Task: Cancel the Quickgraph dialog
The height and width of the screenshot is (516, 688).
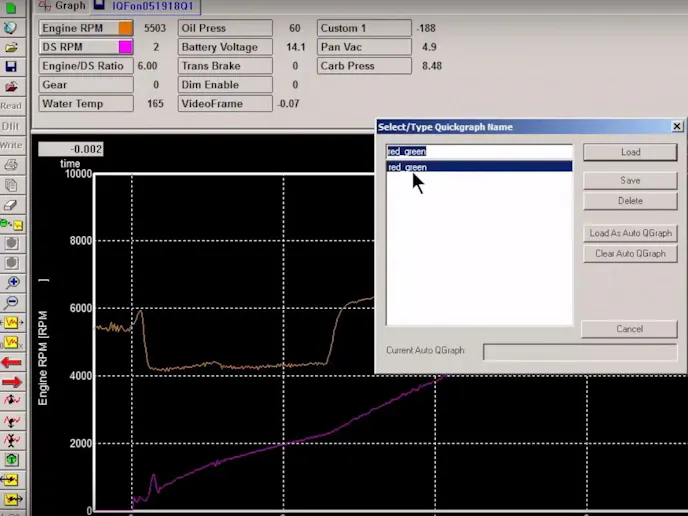Action: click(630, 329)
